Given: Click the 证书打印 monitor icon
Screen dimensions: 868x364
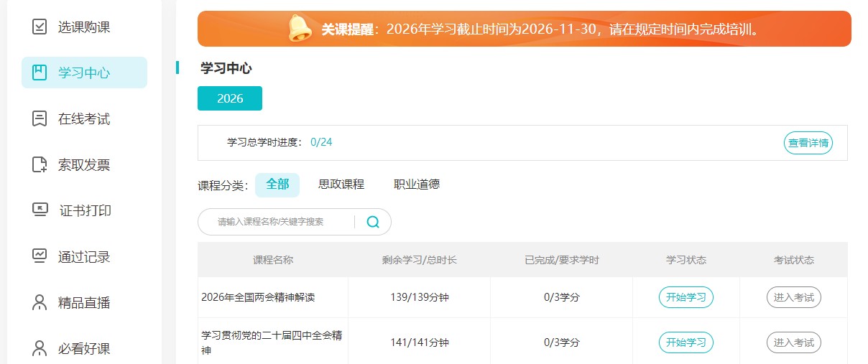Looking at the screenshot, I should (x=40, y=210).
